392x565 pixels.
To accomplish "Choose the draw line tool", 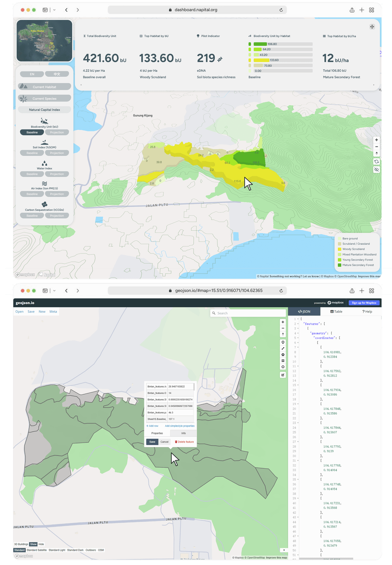I will 283,349.
